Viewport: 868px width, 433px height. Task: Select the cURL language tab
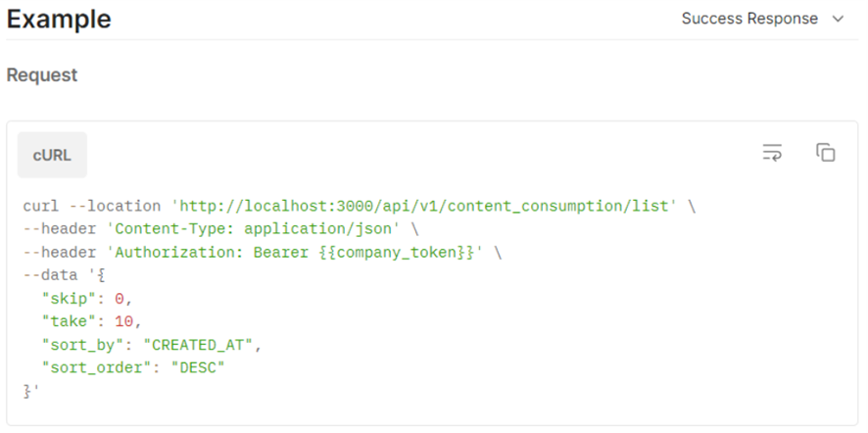point(52,155)
